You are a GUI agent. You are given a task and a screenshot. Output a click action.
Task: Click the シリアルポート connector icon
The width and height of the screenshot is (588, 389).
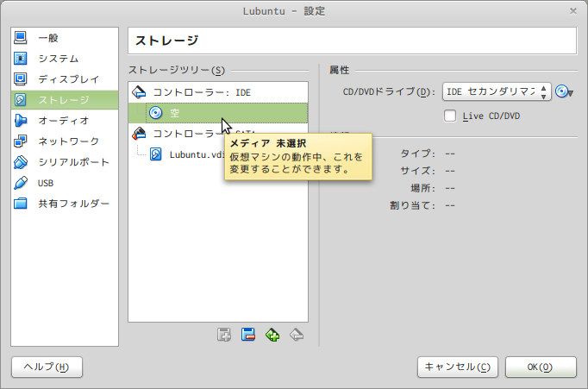click(x=20, y=162)
